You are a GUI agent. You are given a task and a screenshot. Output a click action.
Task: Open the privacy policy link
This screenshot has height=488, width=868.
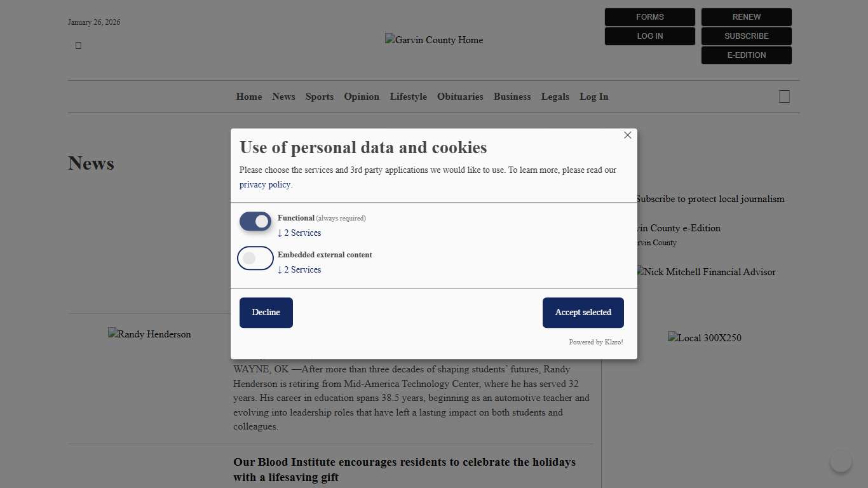tap(265, 185)
